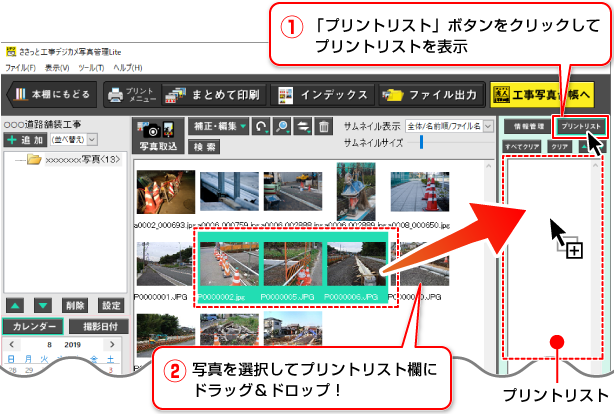
Task: Click すべてクリア in print list panel
Action: click(x=522, y=147)
